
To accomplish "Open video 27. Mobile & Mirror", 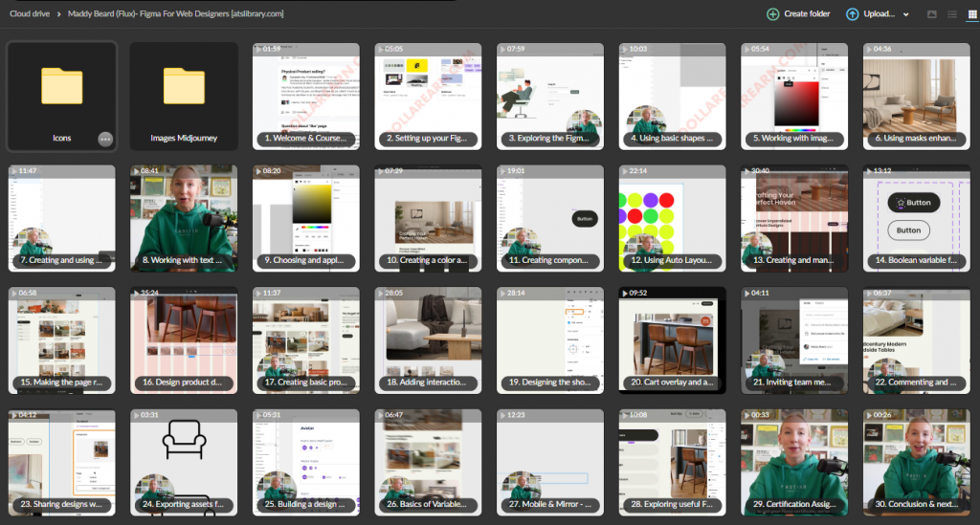I will 550,463.
